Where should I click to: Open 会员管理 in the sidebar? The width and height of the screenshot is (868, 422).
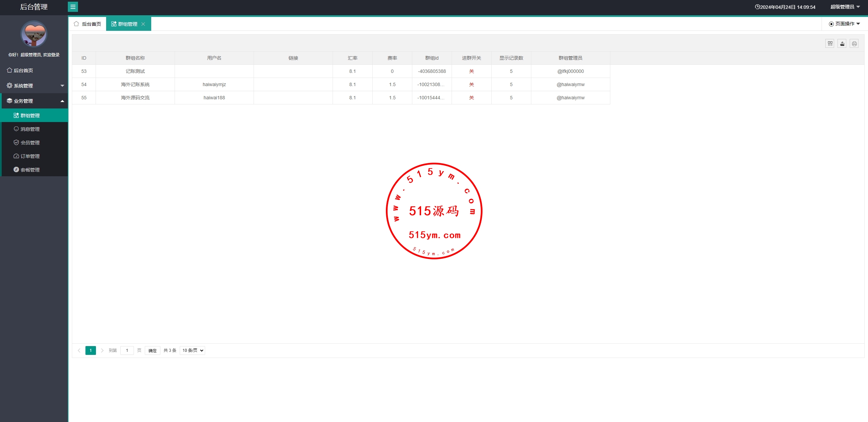[30, 143]
